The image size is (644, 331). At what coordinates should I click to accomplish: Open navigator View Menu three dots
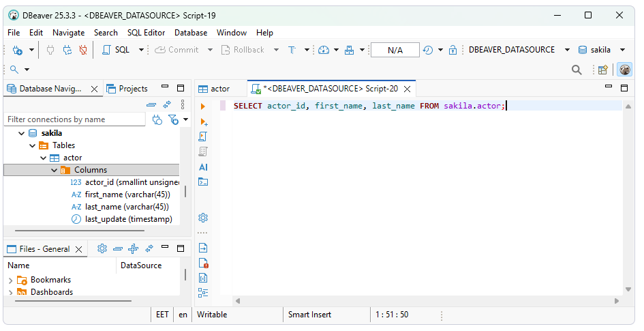click(x=183, y=104)
